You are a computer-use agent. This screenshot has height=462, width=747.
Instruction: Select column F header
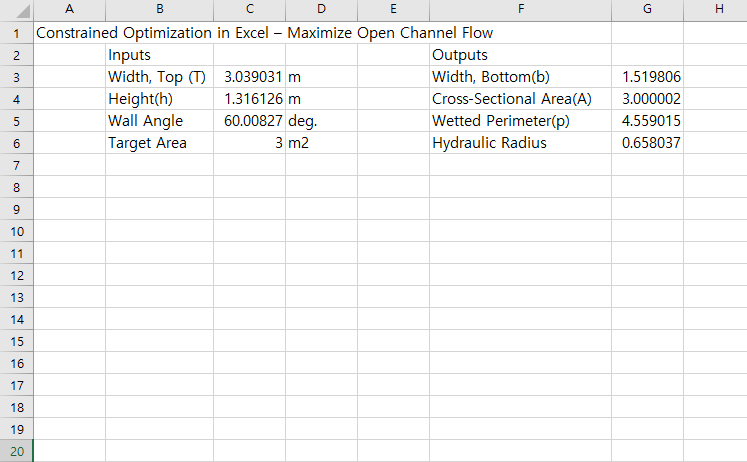[x=521, y=9]
